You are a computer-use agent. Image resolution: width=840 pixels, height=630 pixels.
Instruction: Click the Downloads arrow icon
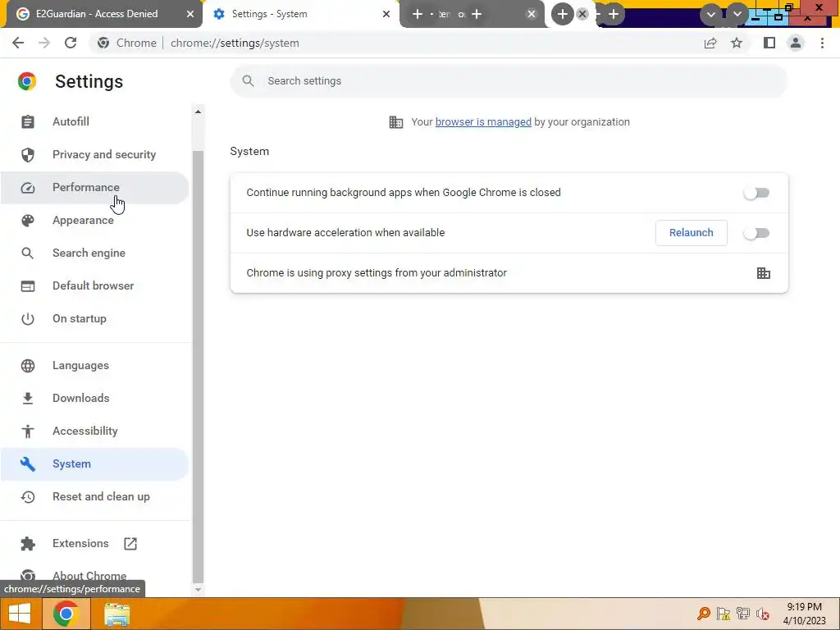[27, 398]
